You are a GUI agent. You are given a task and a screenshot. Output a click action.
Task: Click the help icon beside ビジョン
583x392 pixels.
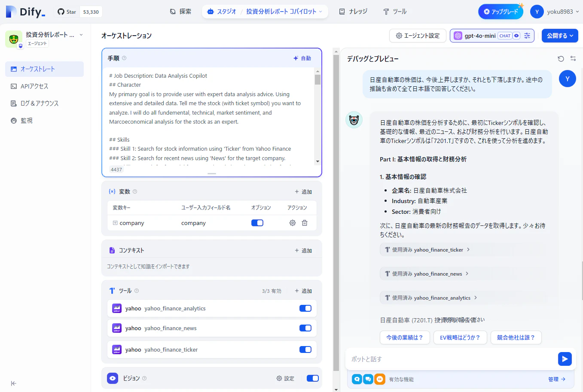click(144, 378)
